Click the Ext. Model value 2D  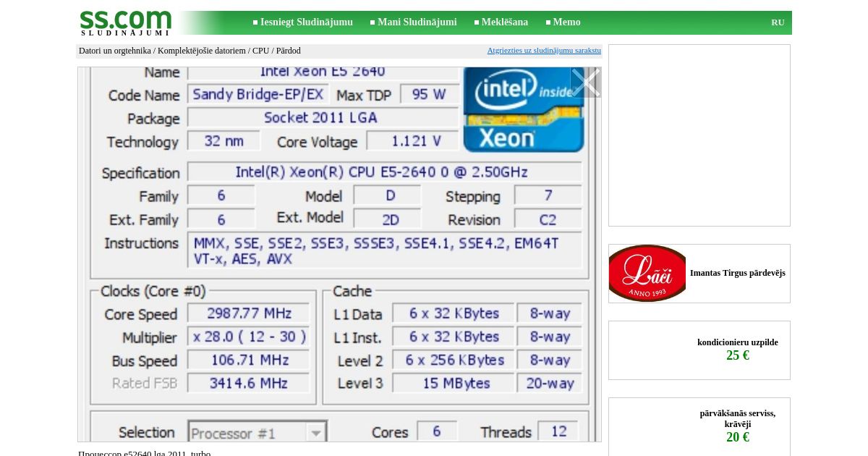(x=388, y=219)
